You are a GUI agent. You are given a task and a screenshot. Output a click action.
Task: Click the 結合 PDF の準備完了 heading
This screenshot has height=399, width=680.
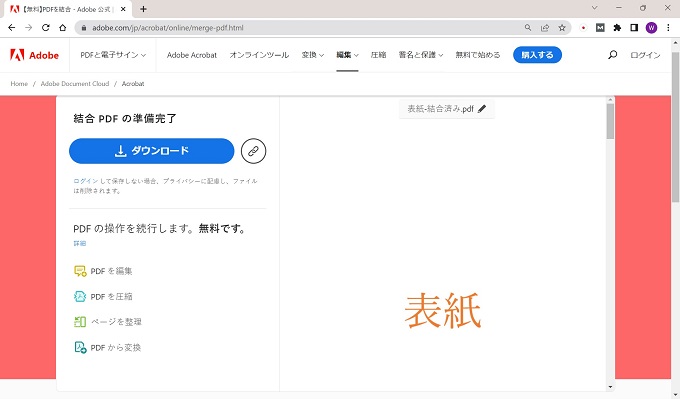point(125,118)
